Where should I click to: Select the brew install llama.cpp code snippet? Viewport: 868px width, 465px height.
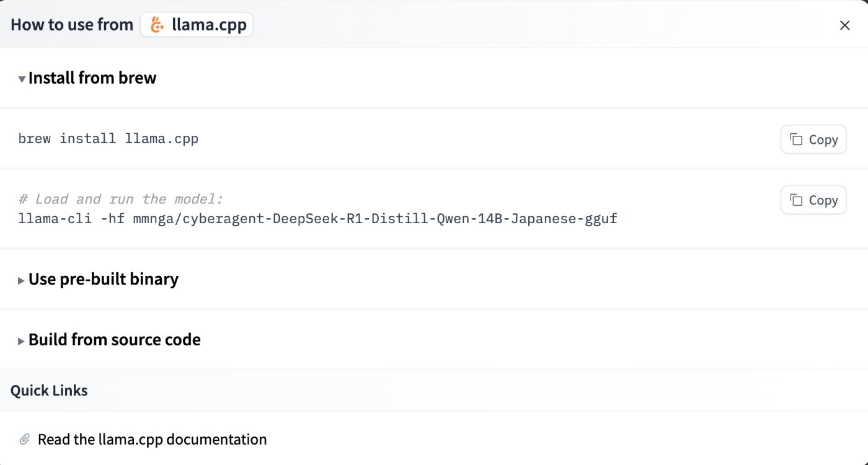click(x=108, y=138)
